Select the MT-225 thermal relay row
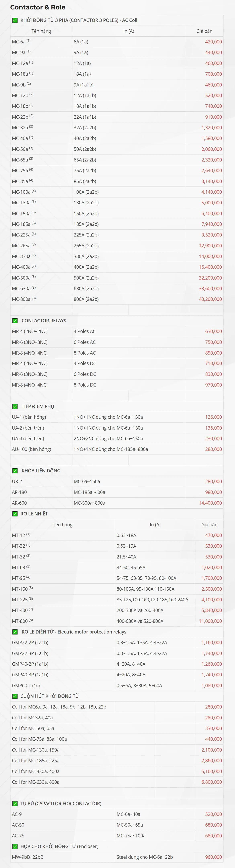Image resolution: width=235 pixels, height=868 pixels. (x=20, y=600)
